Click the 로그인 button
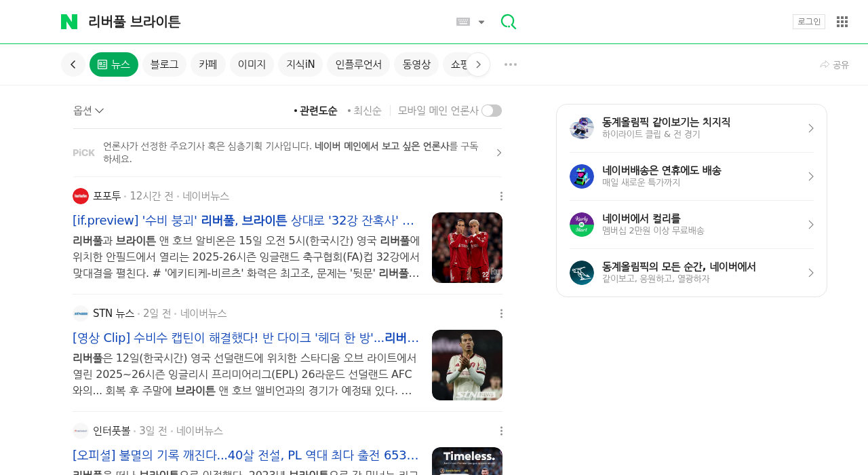This screenshot has height=475, width=868. point(809,22)
